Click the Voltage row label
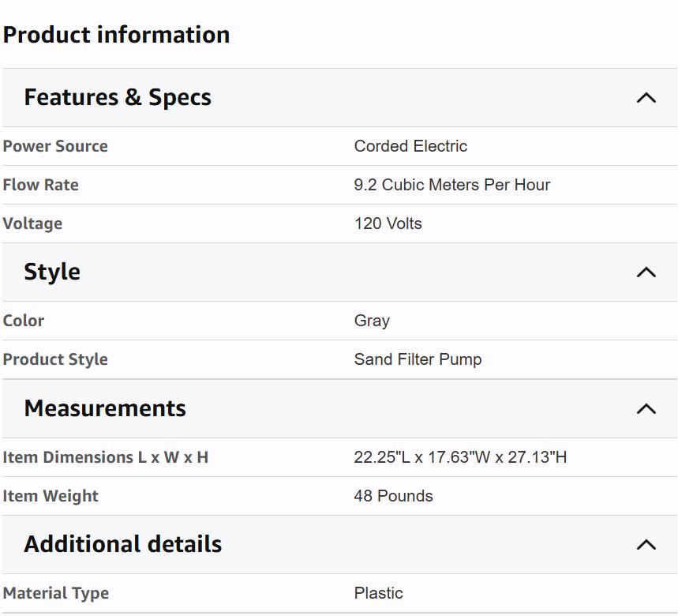 click(32, 223)
